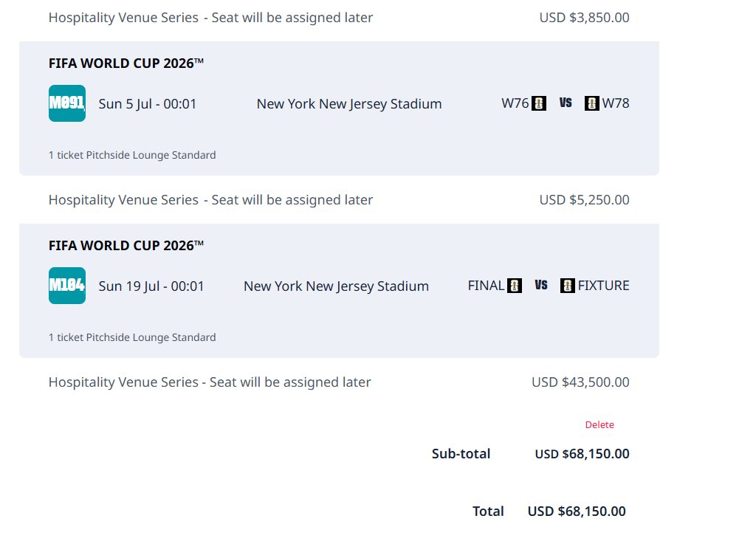Click the M091 match number badge
The width and height of the screenshot is (756, 541).
(67, 103)
